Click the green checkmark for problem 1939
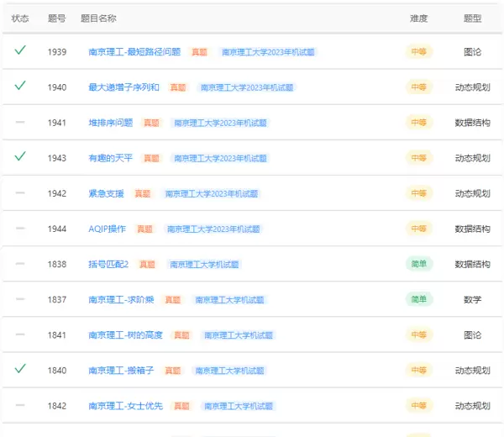 click(x=20, y=50)
